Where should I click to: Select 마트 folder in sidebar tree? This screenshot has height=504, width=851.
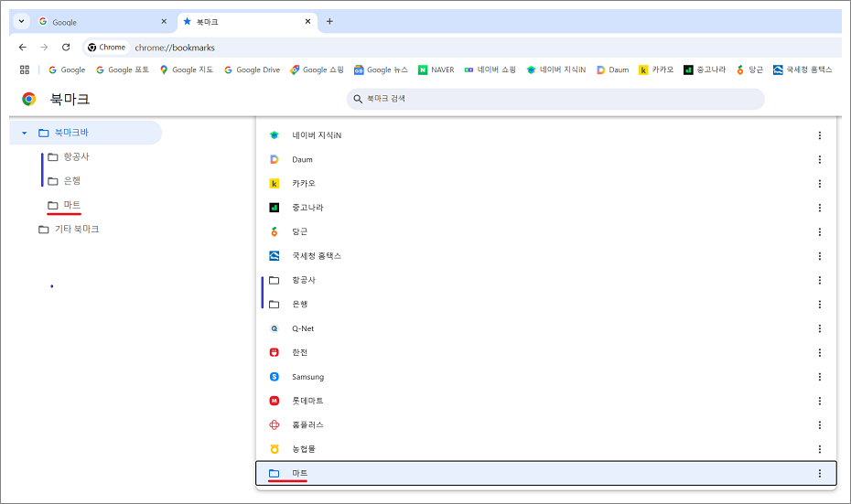[x=64, y=205]
